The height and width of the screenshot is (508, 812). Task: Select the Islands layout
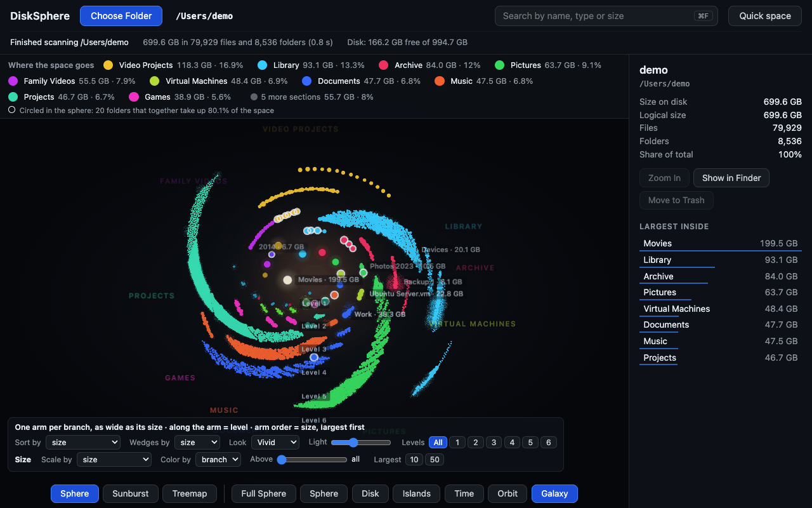417,493
